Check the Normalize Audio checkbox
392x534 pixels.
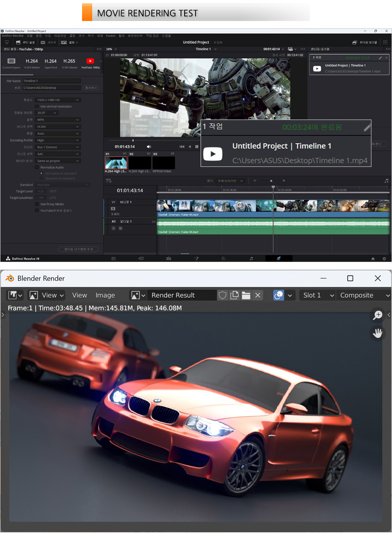pyautogui.click(x=37, y=167)
